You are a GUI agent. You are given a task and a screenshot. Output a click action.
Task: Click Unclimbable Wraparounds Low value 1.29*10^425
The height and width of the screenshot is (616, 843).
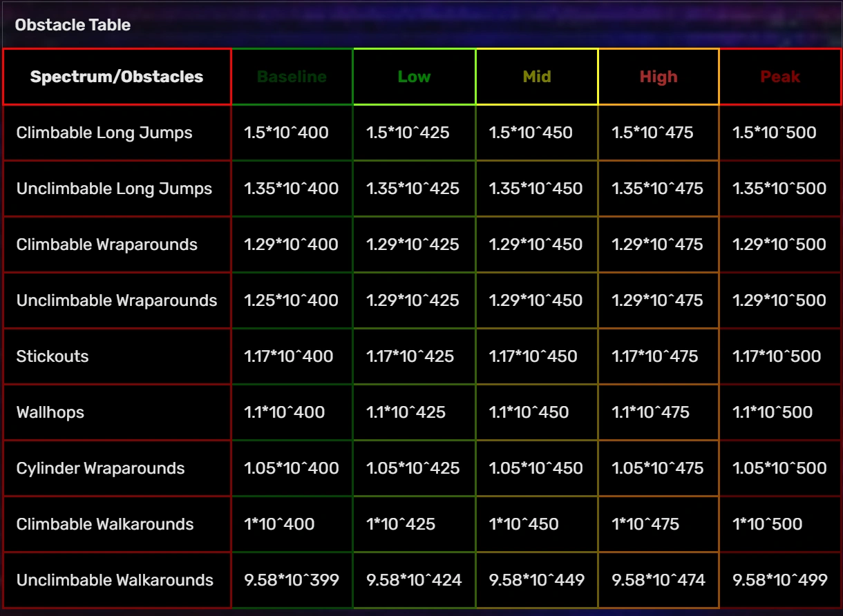pyautogui.click(x=413, y=300)
